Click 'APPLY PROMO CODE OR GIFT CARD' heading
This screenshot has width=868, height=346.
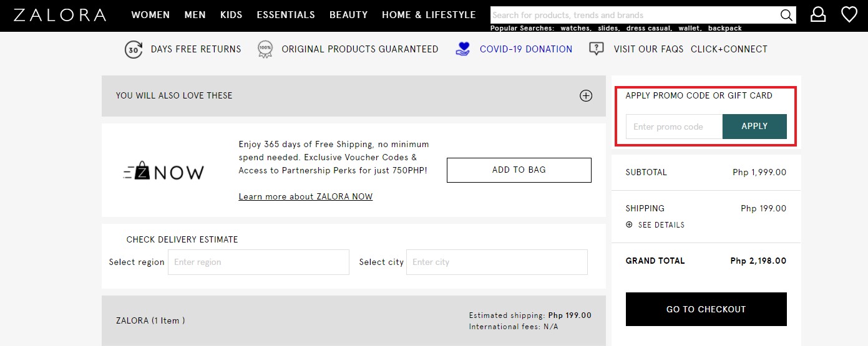tap(699, 96)
